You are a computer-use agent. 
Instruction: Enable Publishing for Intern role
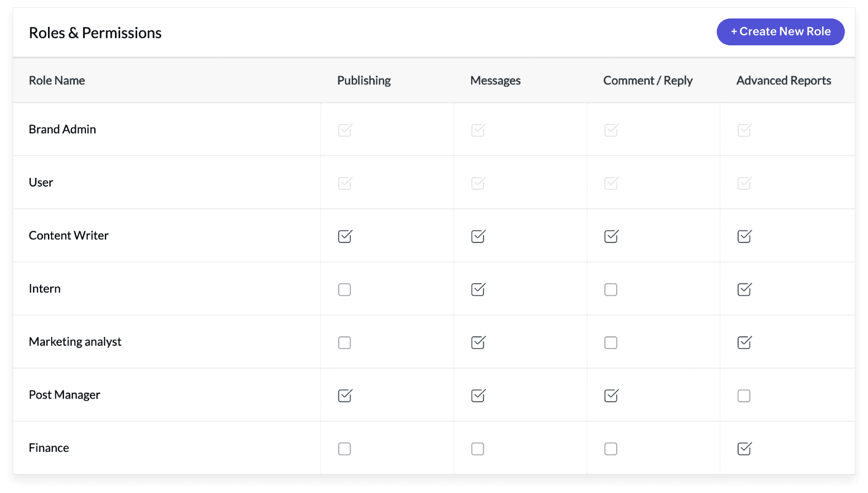pyautogui.click(x=345, y=289)
